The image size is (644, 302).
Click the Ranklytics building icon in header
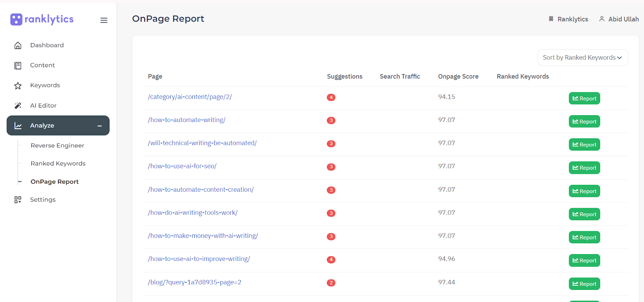tap(551, 19)
